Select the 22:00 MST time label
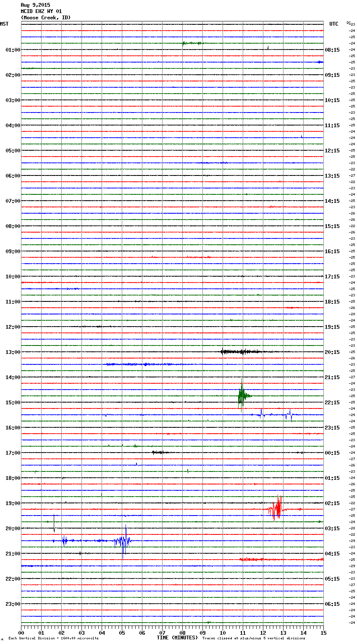The width and height of the screenshot is (357, 644). (x=13, y=579)
